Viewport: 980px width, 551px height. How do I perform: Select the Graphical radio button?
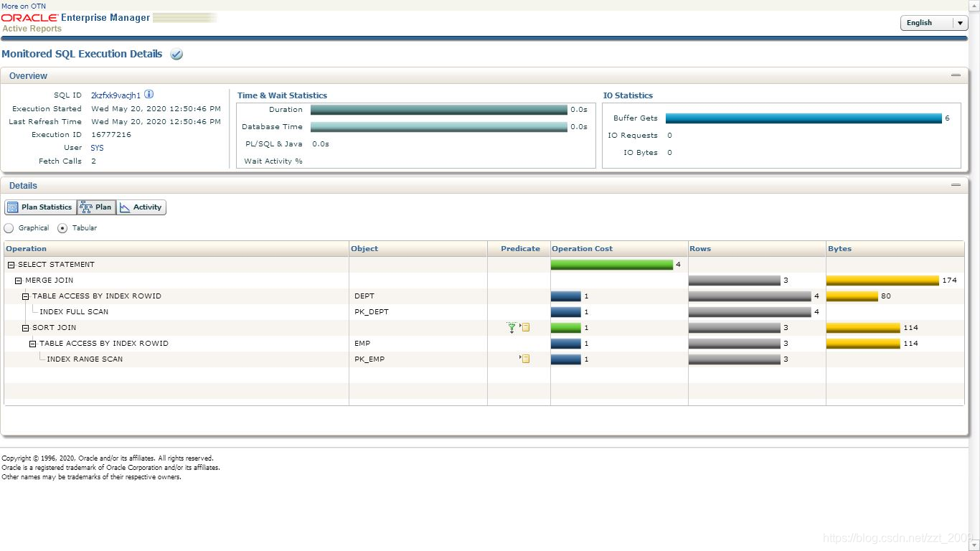point(8,227)
